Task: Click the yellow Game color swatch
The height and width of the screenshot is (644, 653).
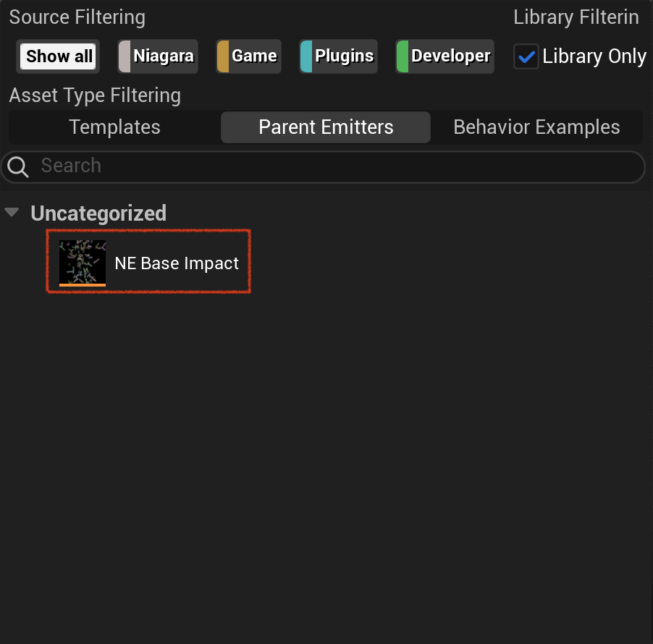Action: [223, 56]
